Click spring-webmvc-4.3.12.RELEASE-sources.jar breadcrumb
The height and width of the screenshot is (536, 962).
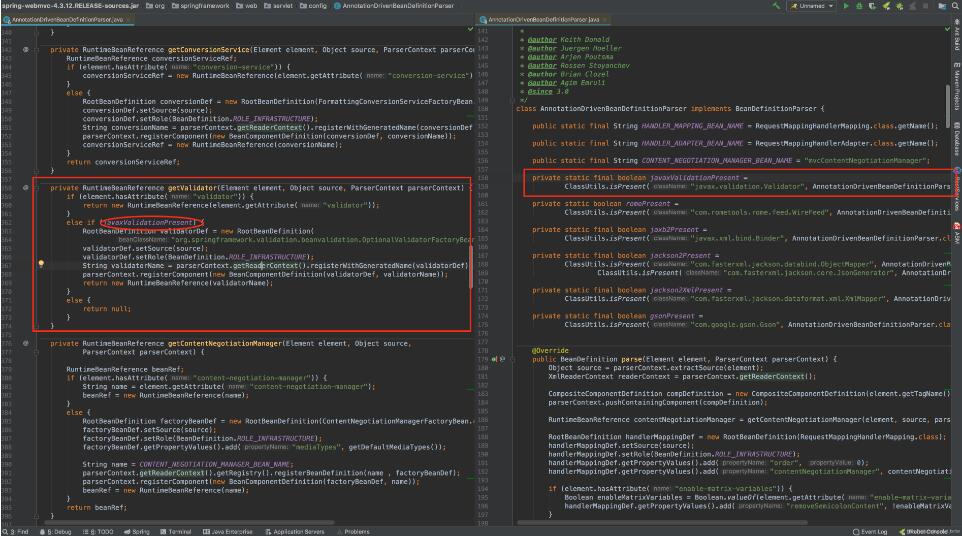point(71,6)
